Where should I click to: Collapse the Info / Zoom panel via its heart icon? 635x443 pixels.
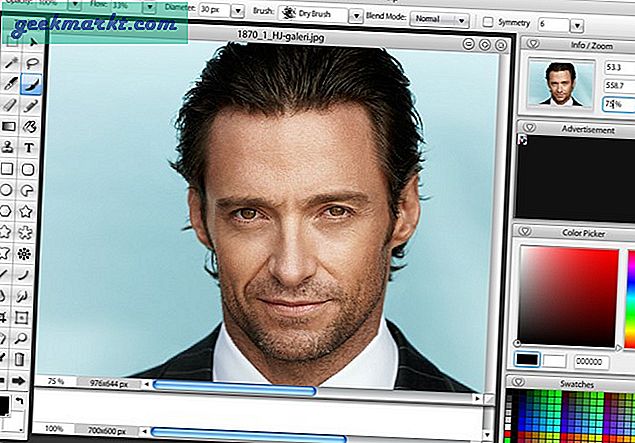click(533, 43)
